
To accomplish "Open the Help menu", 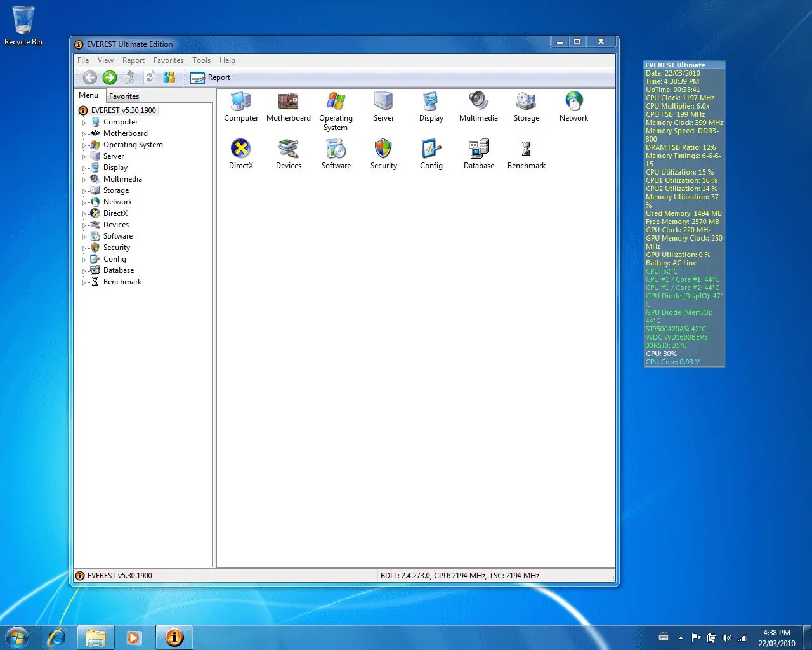I will click(227, 60).
